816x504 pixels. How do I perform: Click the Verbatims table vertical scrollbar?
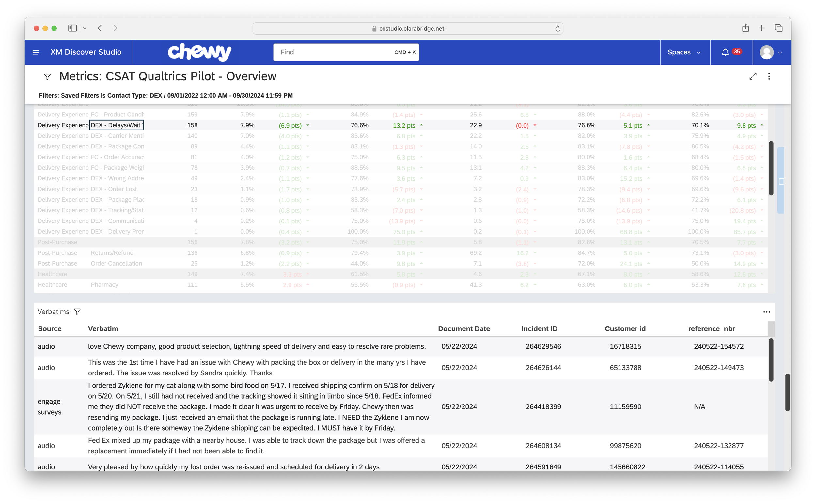771,360
